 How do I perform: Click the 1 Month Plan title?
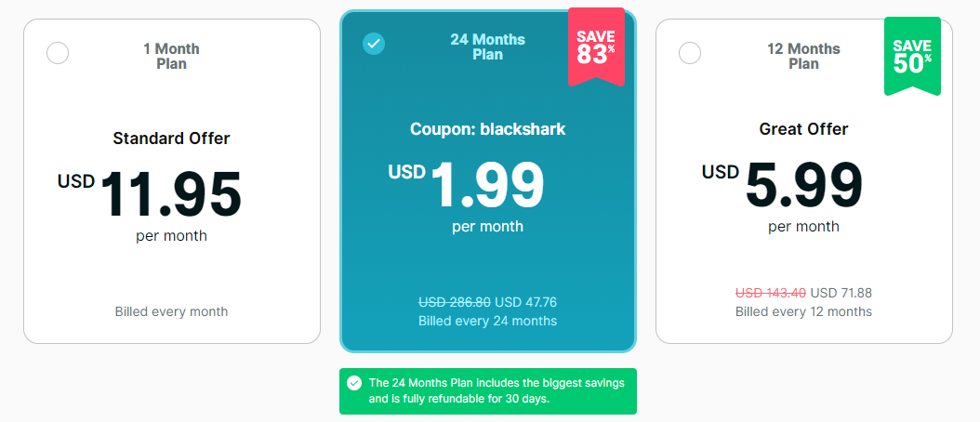171,56
